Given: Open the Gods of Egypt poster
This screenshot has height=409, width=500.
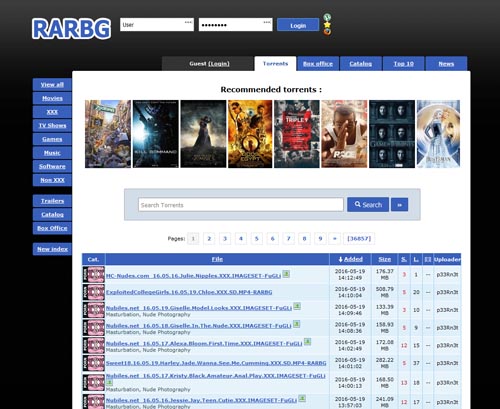Looking at the screenshot, I should [250, 134].
